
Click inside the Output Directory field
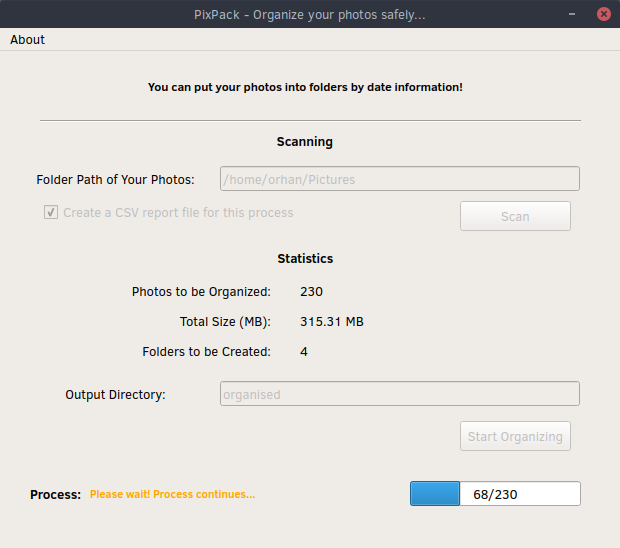[x=399, y=394]
